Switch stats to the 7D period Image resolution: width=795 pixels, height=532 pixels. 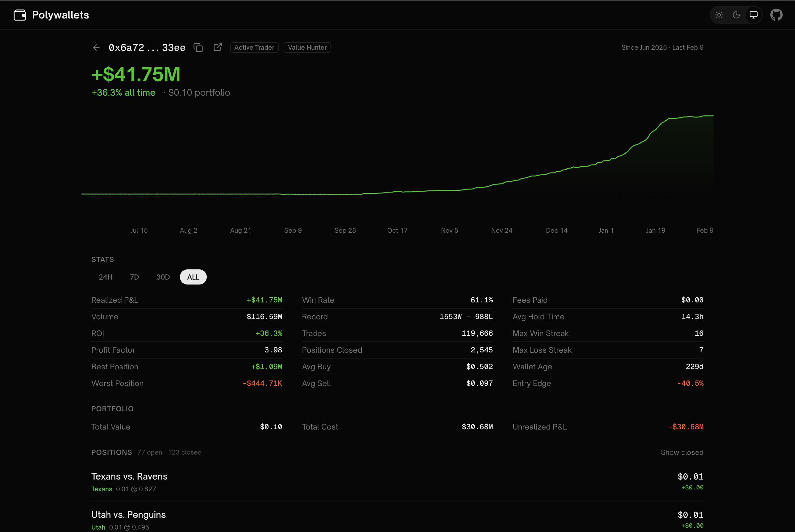[134, 277]
